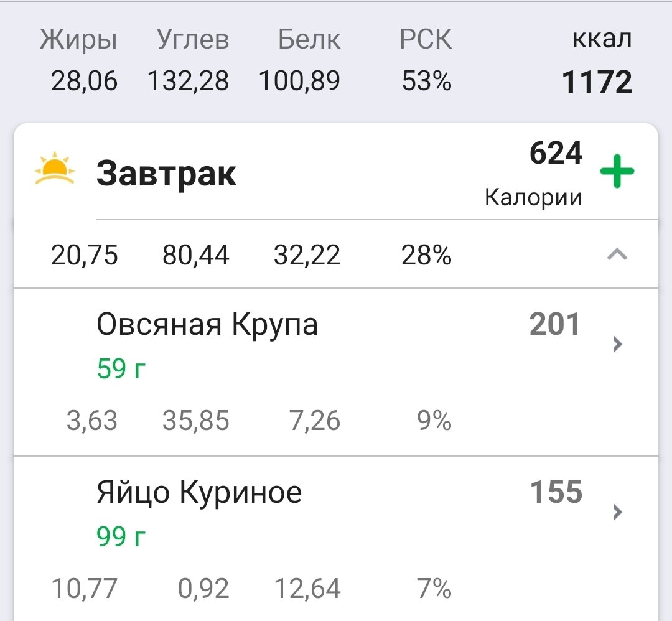Select the 28% daily value for breakfast
672x621 pixels.
[x=427, y=254]
